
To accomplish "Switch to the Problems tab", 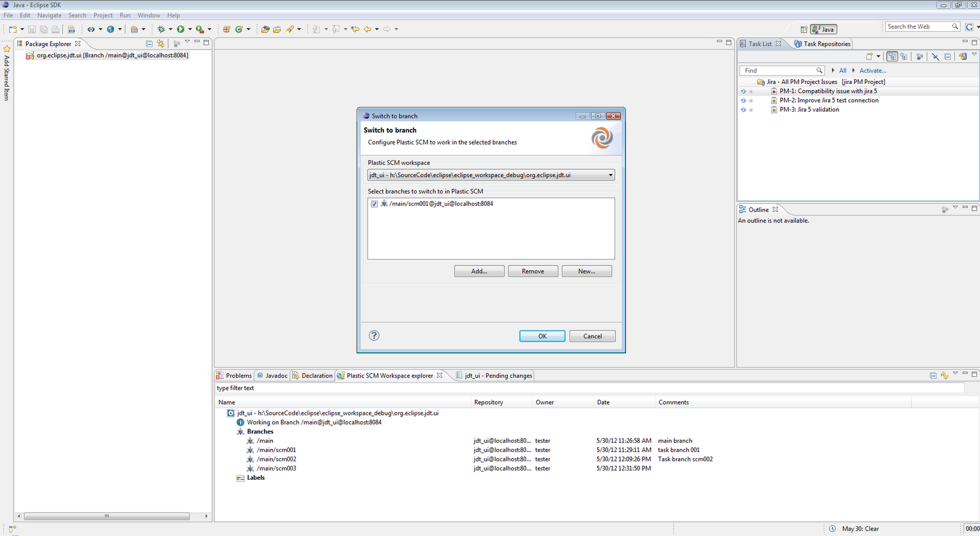I will tap(234, 376).
